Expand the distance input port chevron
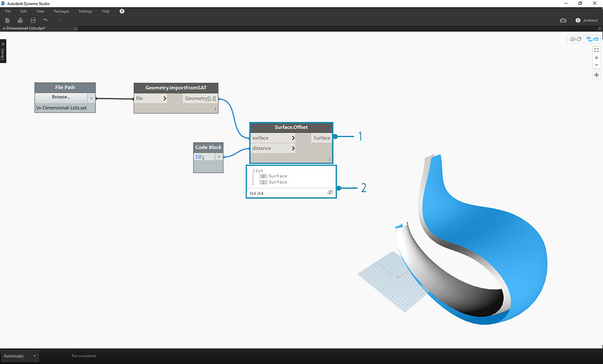The height and width of the screenshot is (364, 603). coord(293,149)
